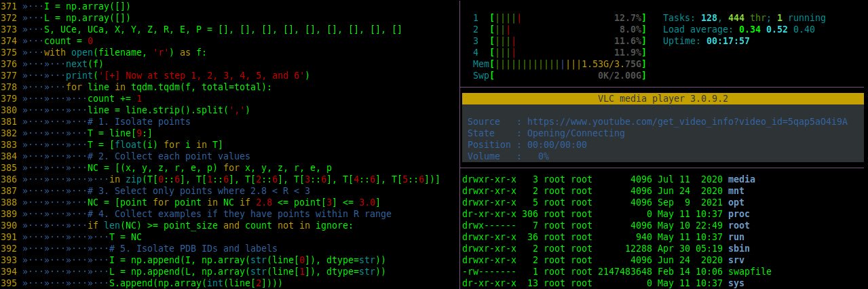Click the 'if len(NC) >= point_size' line
This screenshot has height=289, width=868.
(221, 225)
